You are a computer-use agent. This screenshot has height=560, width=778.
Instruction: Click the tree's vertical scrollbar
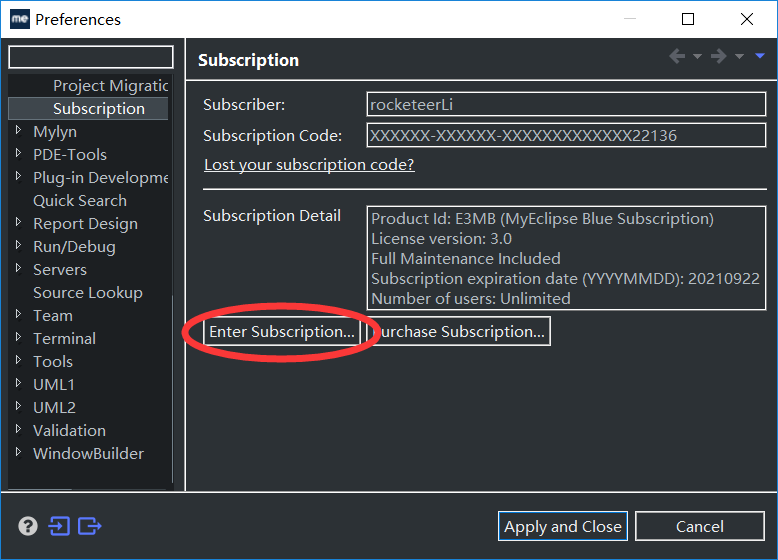pyautogui.click(x=172, y=387)
